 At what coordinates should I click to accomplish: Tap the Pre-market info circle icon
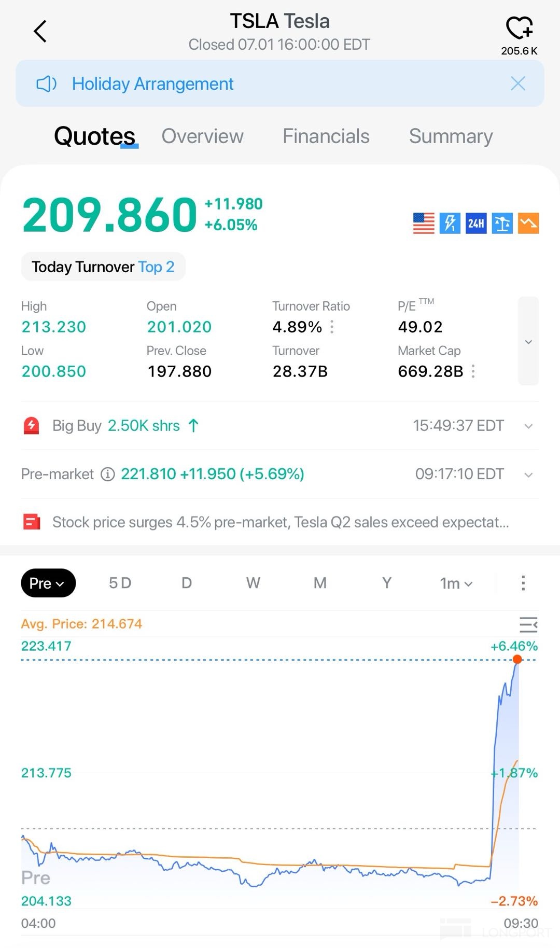tap(107, 474)
